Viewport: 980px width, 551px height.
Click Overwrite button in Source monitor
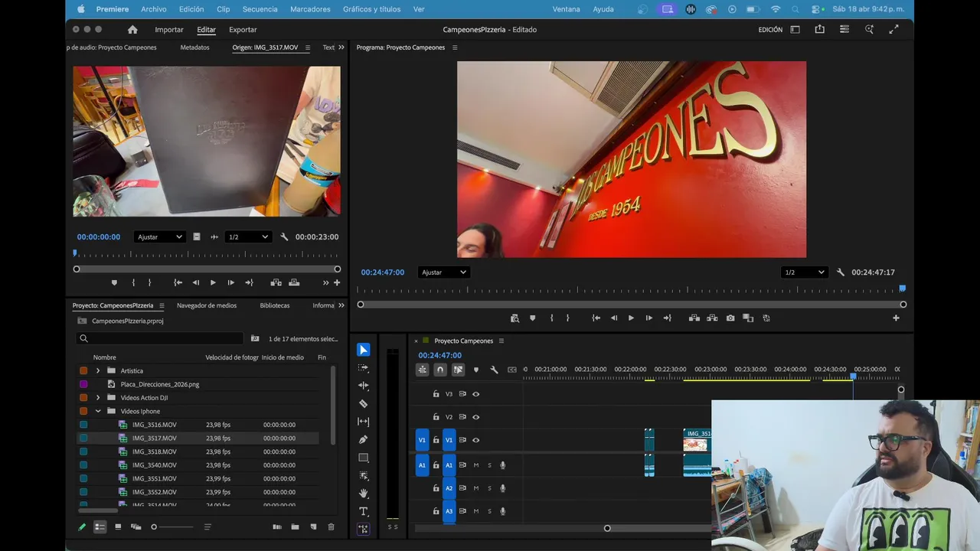[294, 283]
